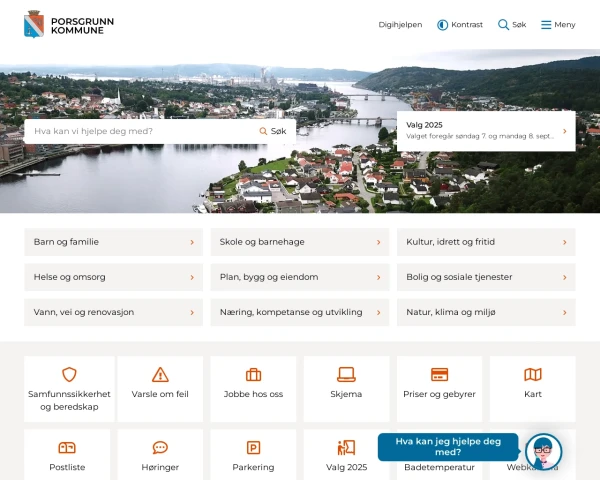This screenshot has height=480, width=600.
Task: Click the voting booth icon Valg 2025
Action: (346, 447)
